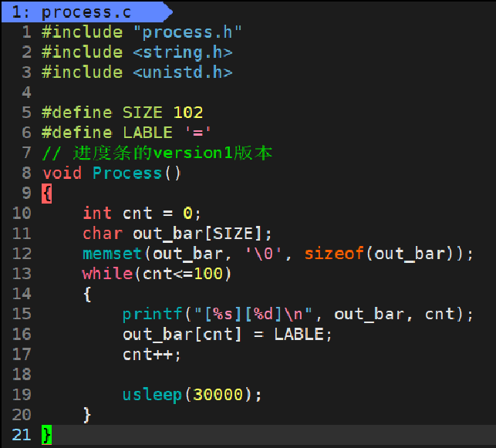Click the version1 Chinese comment line
Viewport: 496px width, 448px height.
tap(157, 153)
